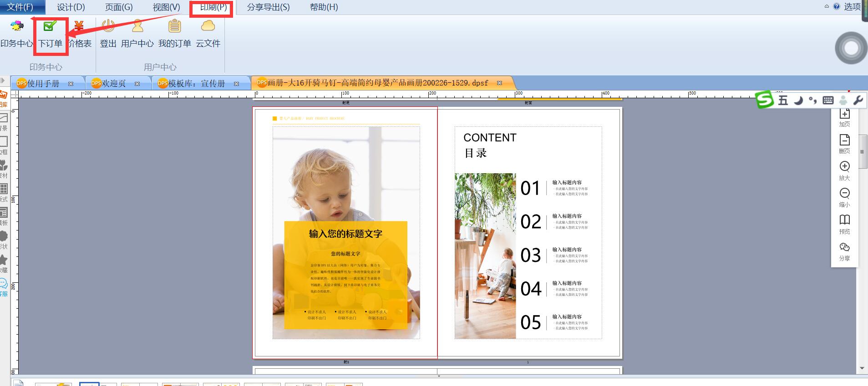868x386 pixels.
Task: Click the 登出 logout icon
Action: [x=108, y=34]
